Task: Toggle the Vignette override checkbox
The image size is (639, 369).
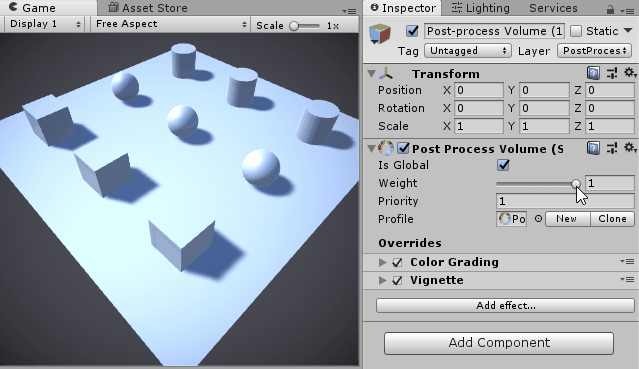Action: click(397, 281)
